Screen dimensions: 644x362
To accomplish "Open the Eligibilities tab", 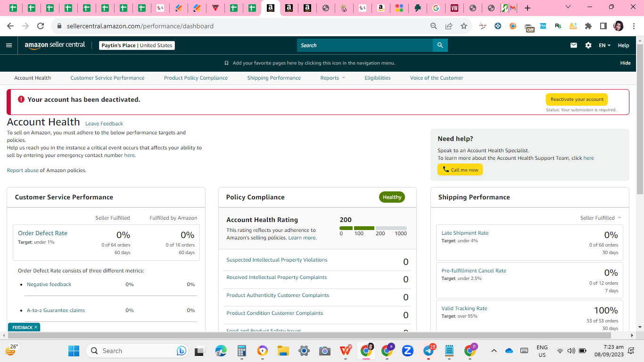I will pyautogui.click(x=378, y=78).
